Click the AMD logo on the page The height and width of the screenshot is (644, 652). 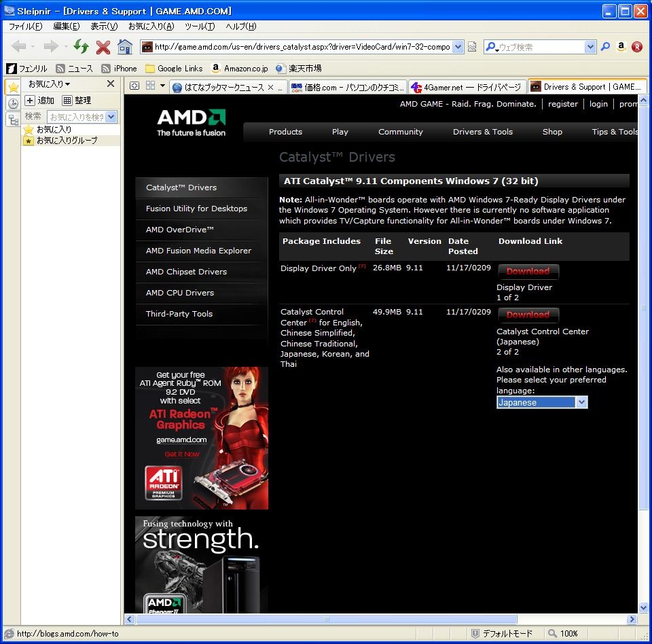coord(192,123)
